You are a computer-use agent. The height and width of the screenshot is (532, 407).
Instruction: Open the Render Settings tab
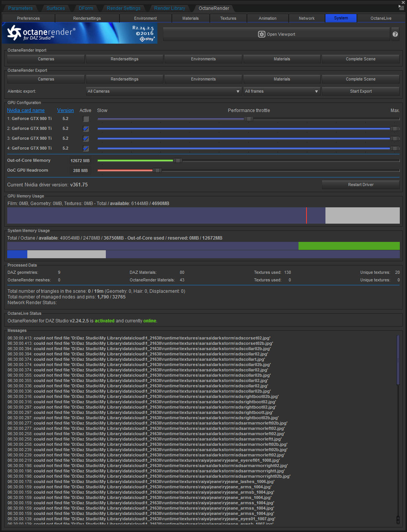[124, 8]
